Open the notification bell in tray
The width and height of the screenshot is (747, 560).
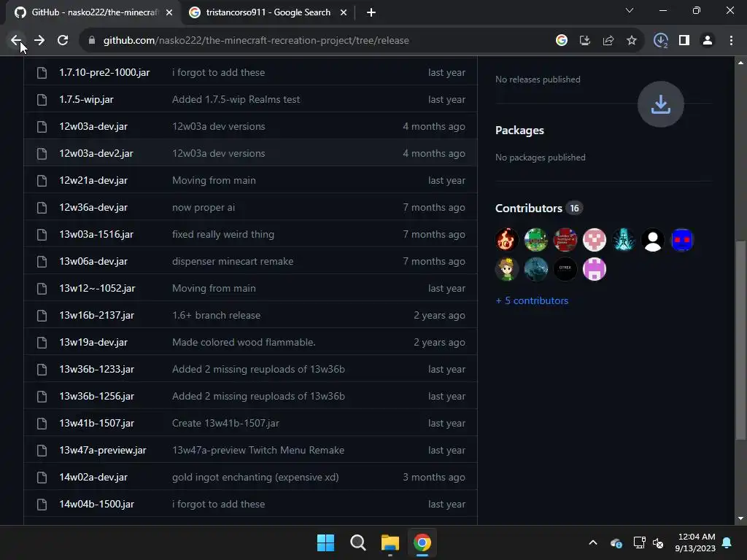coord(727,542)
